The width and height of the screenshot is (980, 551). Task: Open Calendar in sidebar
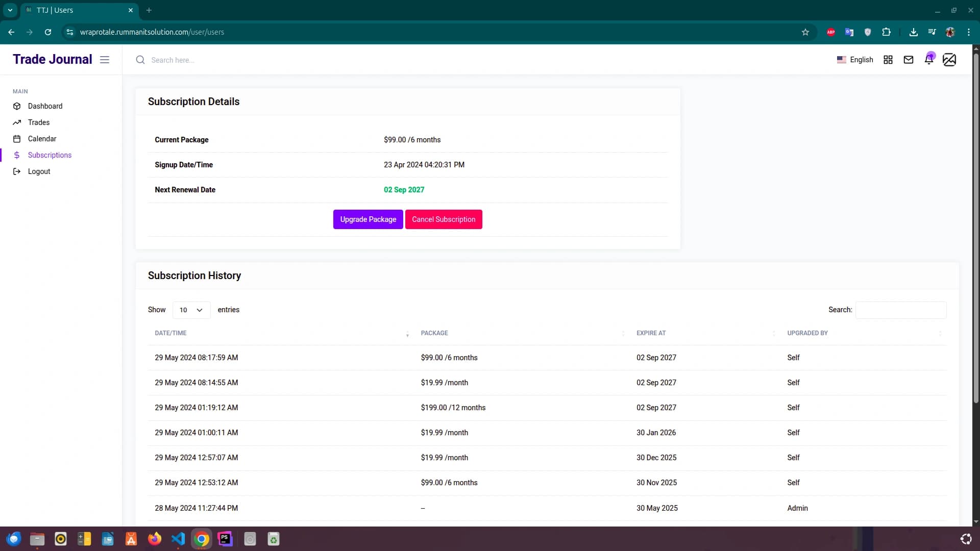pos(42,139)
